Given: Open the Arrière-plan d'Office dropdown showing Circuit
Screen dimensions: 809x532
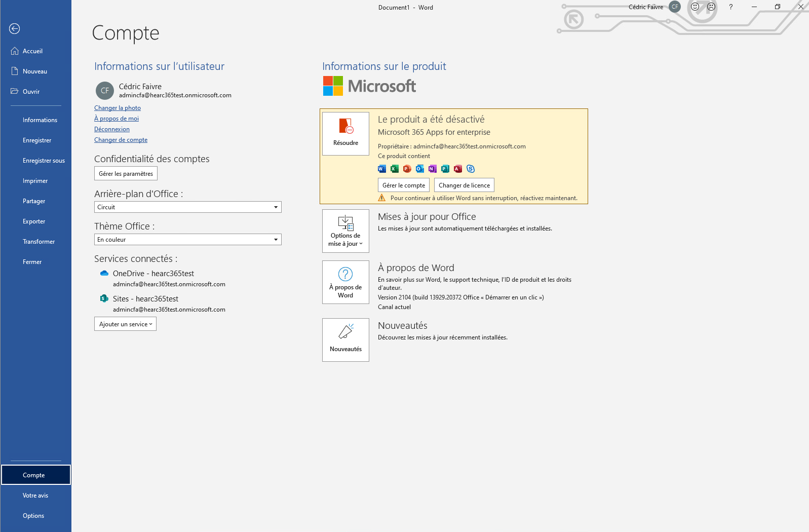Looking at the screenshot, I should [x=188, y=207].
